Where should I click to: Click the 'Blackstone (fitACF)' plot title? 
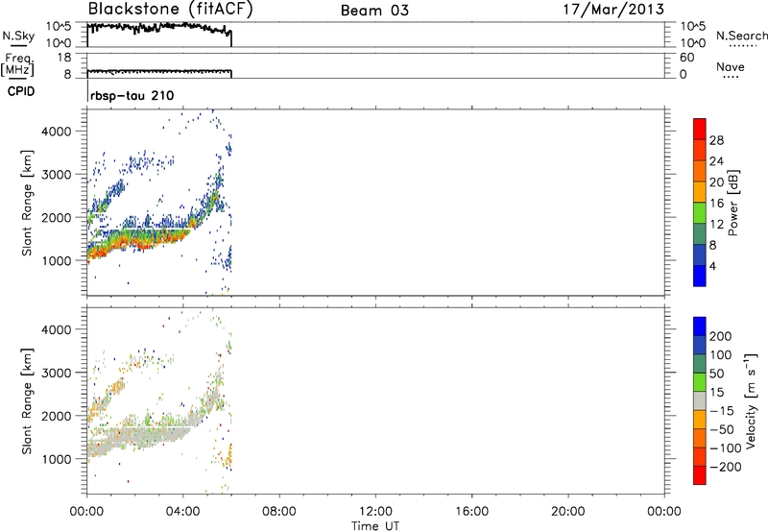171,10
